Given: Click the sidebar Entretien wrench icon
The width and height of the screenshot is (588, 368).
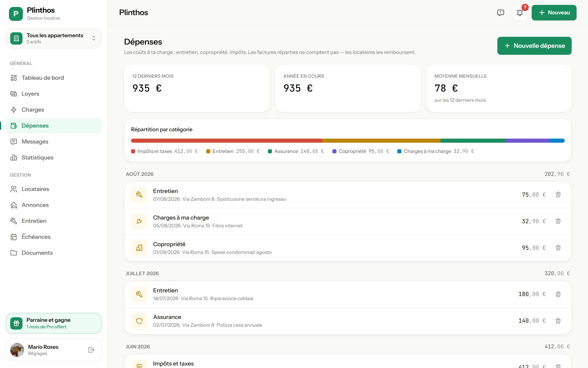Looking at the screenshot, I should tap(14, 221).
